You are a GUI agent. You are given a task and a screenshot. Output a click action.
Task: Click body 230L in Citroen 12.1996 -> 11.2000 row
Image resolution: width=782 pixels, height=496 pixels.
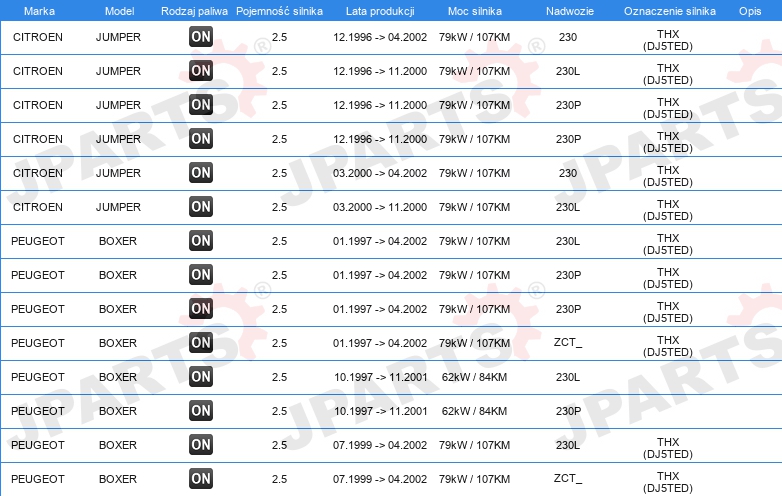point(568,71)
